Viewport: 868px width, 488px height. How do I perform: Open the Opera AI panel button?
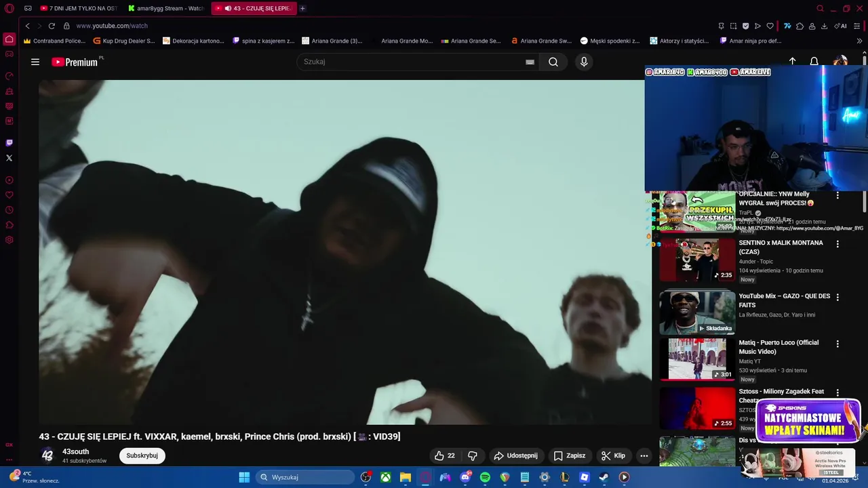(x=840, y=26)
